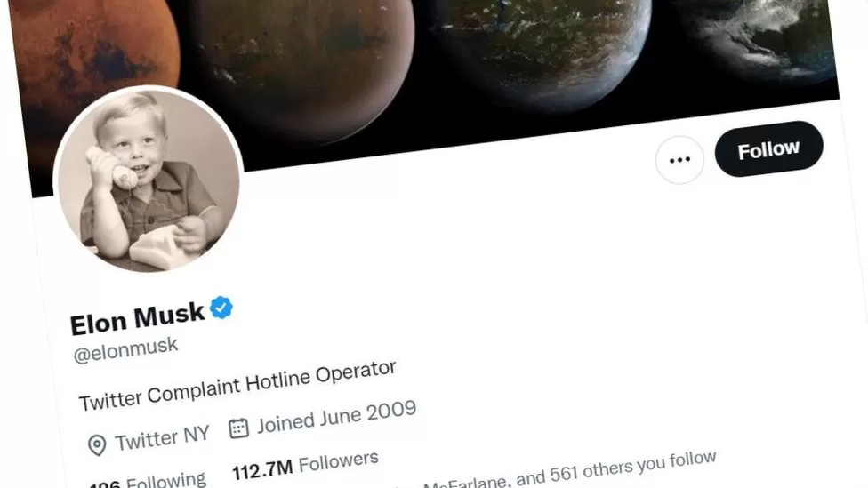Click the blue verified checkmark badge
Image resolution: width=868 pixels, height=488 pixels.
pyautogui.click(x=221, y=308)
